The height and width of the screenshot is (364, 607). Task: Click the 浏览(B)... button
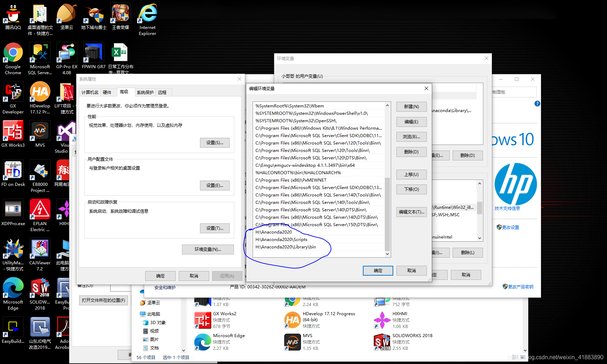(411, 137)
